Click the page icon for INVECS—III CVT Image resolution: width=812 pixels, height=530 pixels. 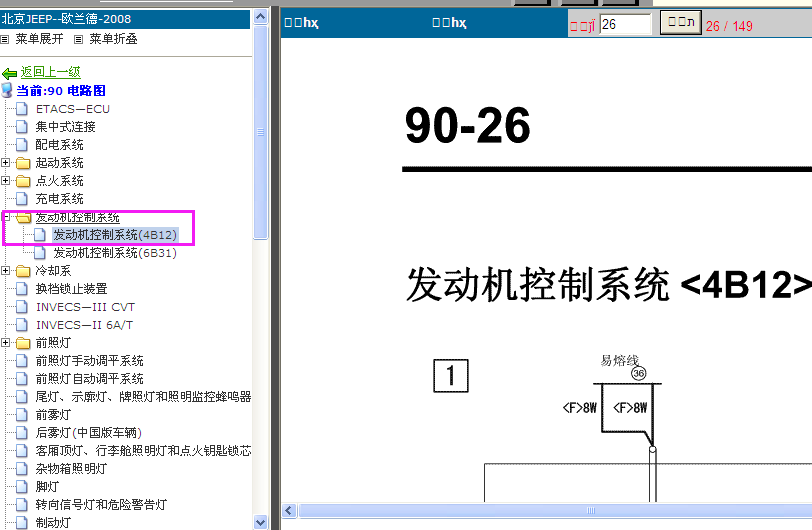point(22,307)
